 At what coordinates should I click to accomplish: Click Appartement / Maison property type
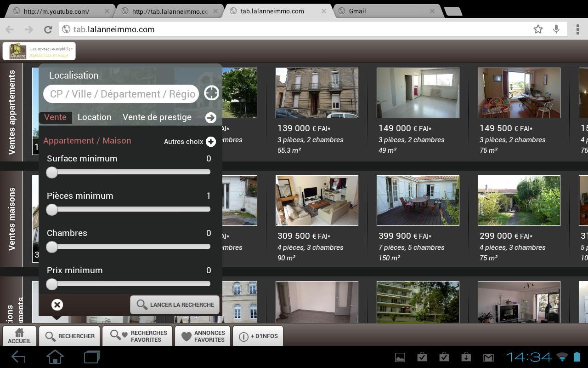pos(87,141)
